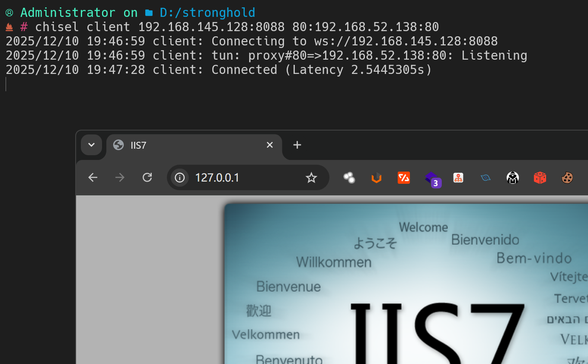Open the red dice extension
Image resolution: width=588 pixels, height=364 pixels.
[x=540, y=178]
